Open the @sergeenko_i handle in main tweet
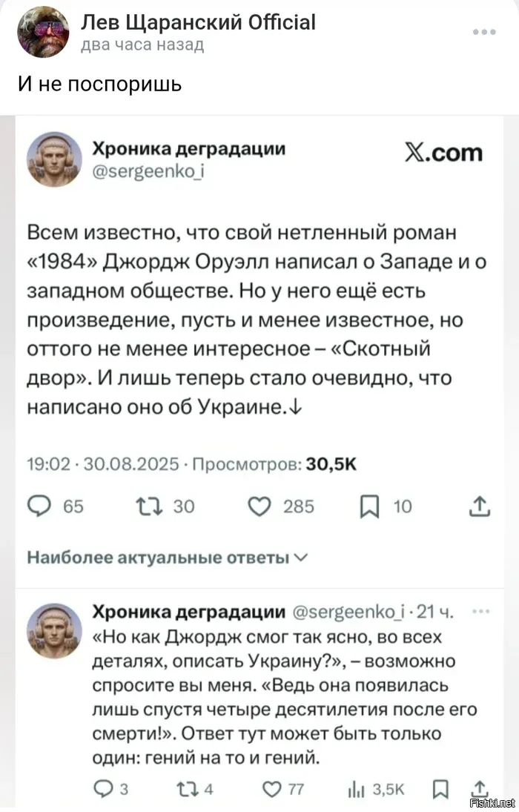The image size is (519, 812). pyautogui.click(x=148, y=171)
